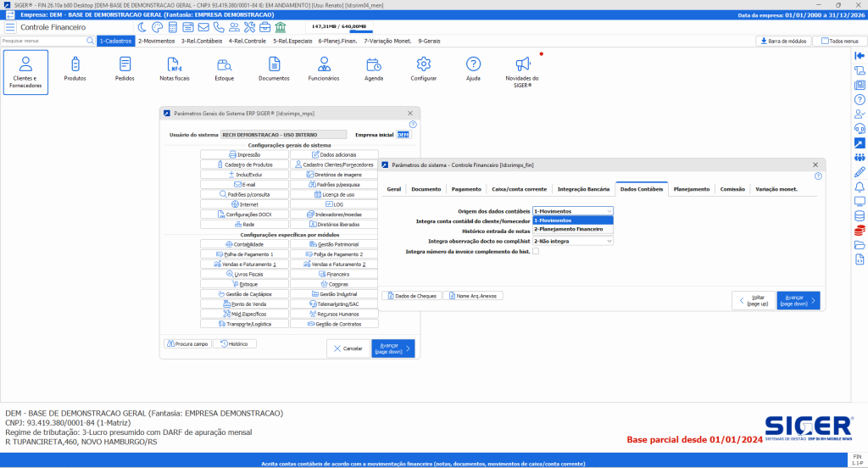Open Estoque module icon in top ribbon

(224, 70)
